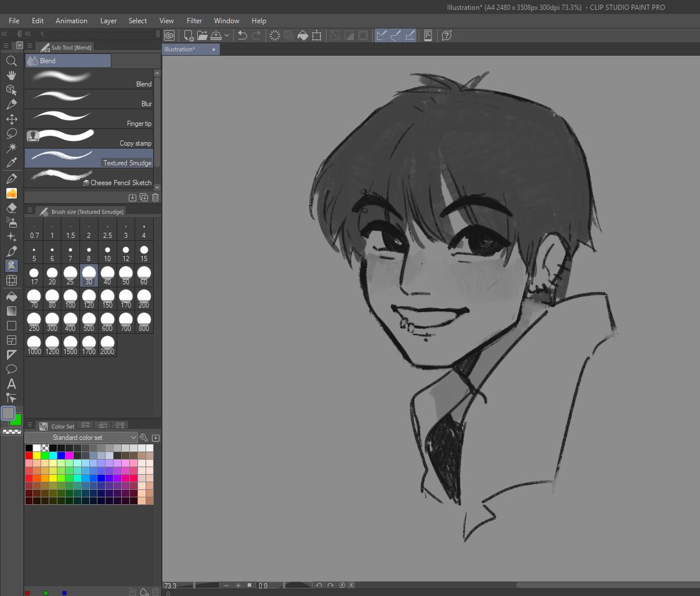Save the illustration with save icon

point(216,36)
